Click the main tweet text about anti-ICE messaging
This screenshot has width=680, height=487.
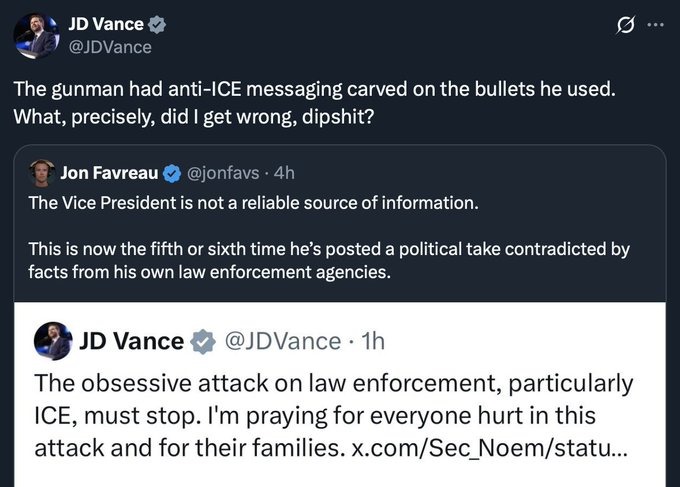tap(314, 100)
